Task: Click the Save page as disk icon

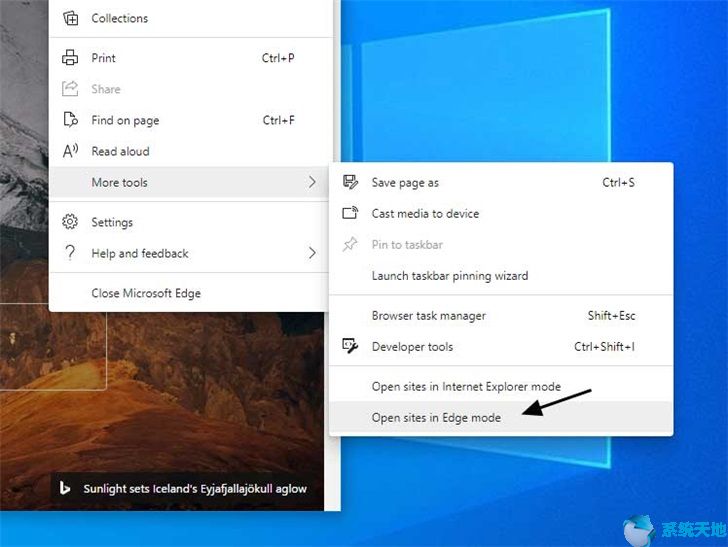Action: [x=350, y=182]
